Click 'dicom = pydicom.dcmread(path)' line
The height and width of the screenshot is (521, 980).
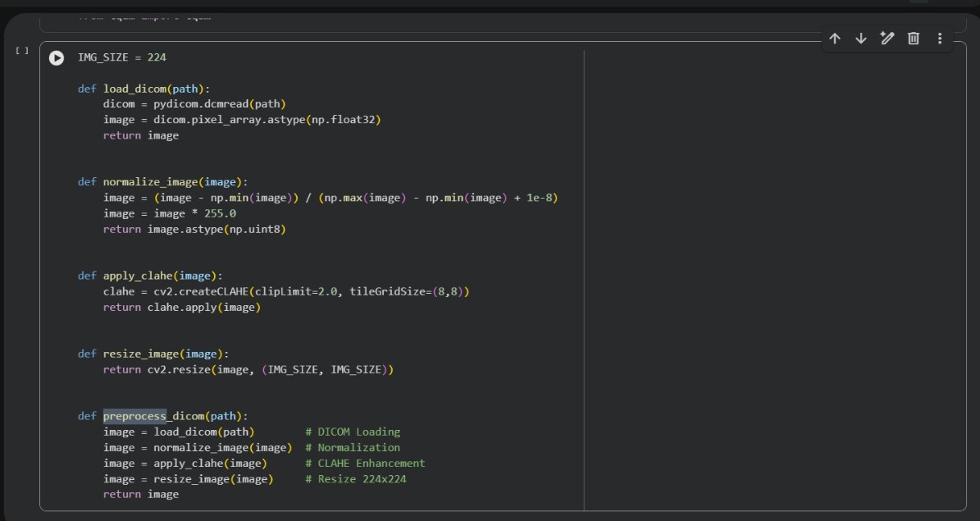[194, 104]
